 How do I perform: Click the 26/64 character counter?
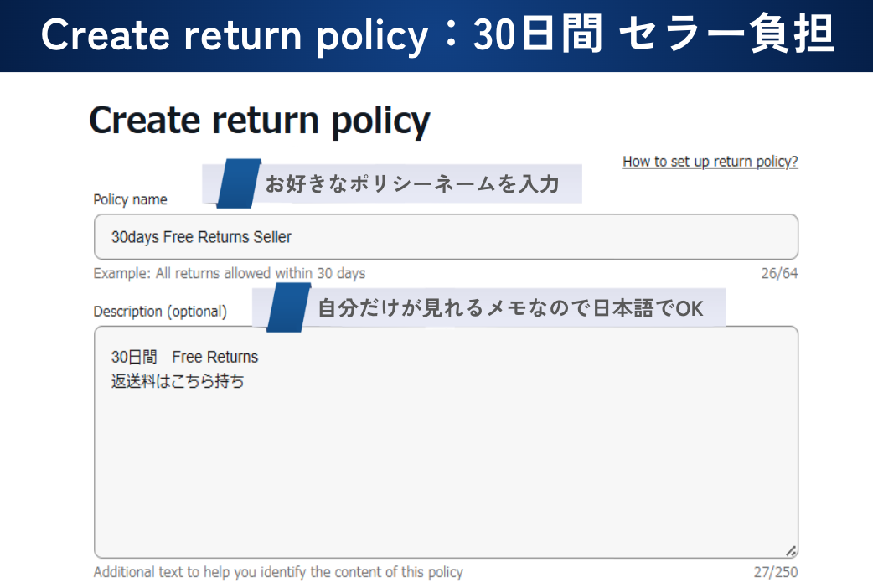pyautogui.click(x=779, y=273)
